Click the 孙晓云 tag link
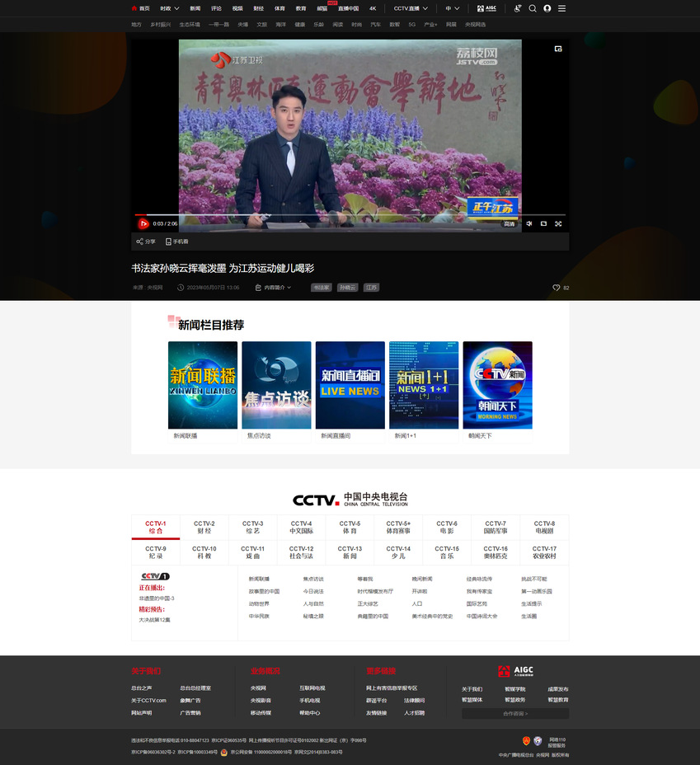 347,288
